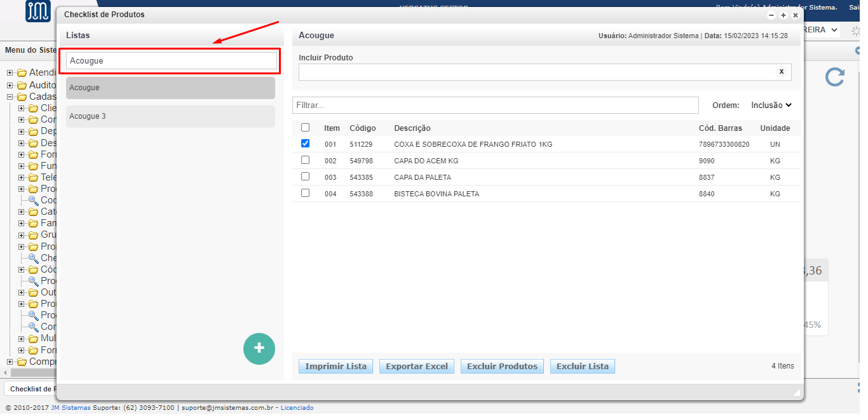Select the Acougue 3 list
The height and width of the screenshot is (420, 868).
coord(170,116)
